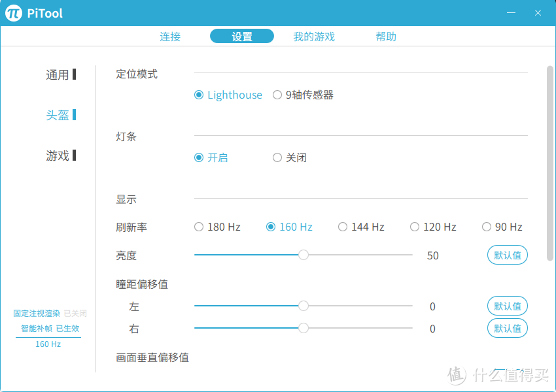Click the 亮度 brightness slider handle
Screen dimensions: 556x392
coord(304,255)
